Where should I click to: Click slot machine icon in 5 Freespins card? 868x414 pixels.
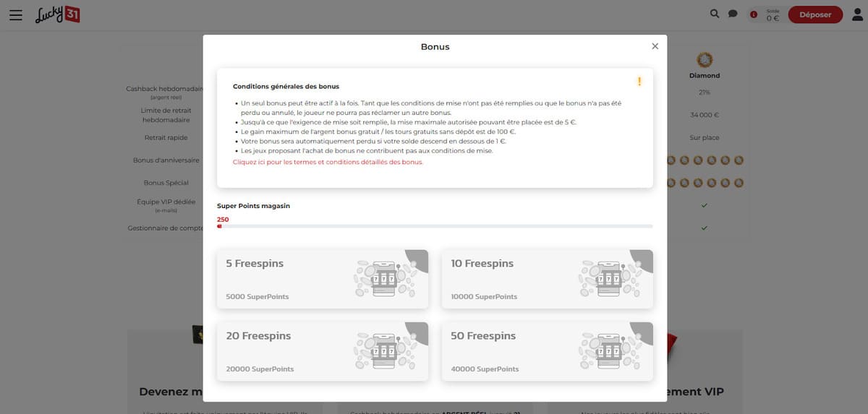point(383,277)
